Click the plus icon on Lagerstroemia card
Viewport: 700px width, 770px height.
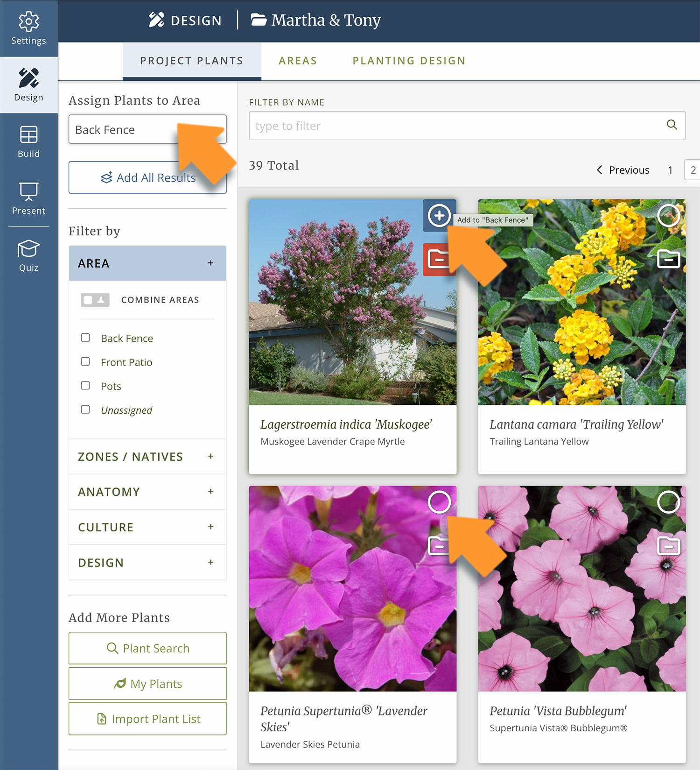[x=439, y=216]
